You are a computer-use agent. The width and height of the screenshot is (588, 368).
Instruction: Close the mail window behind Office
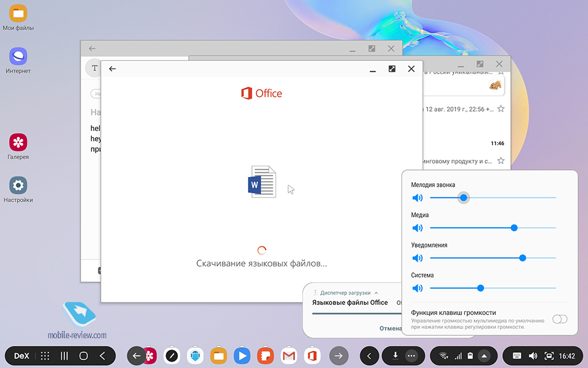(499, 64)
